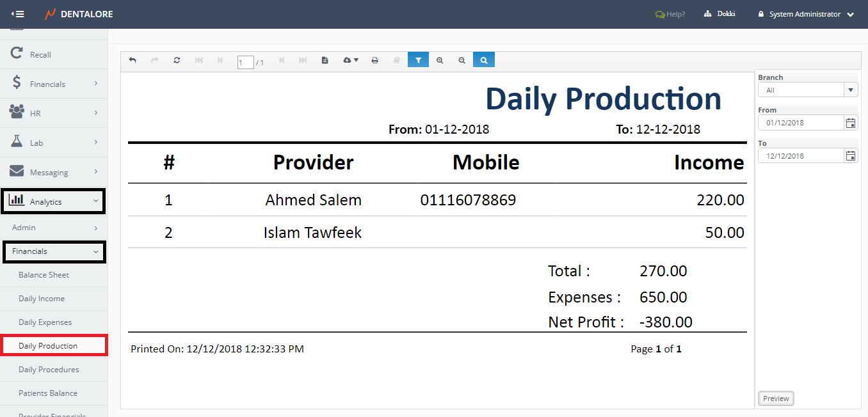Expand the HR sidebar menu

click(x=54, y=113)
